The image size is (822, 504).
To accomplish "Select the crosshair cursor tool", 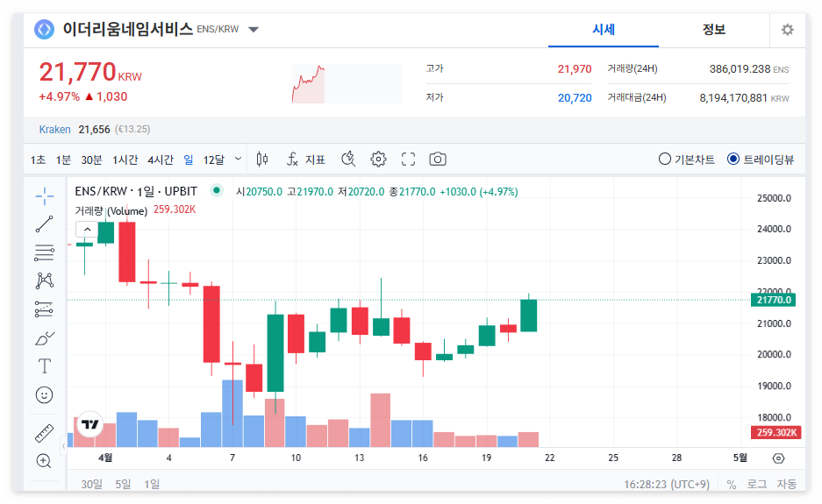I will pyautogui.click(x=45, y=196).
